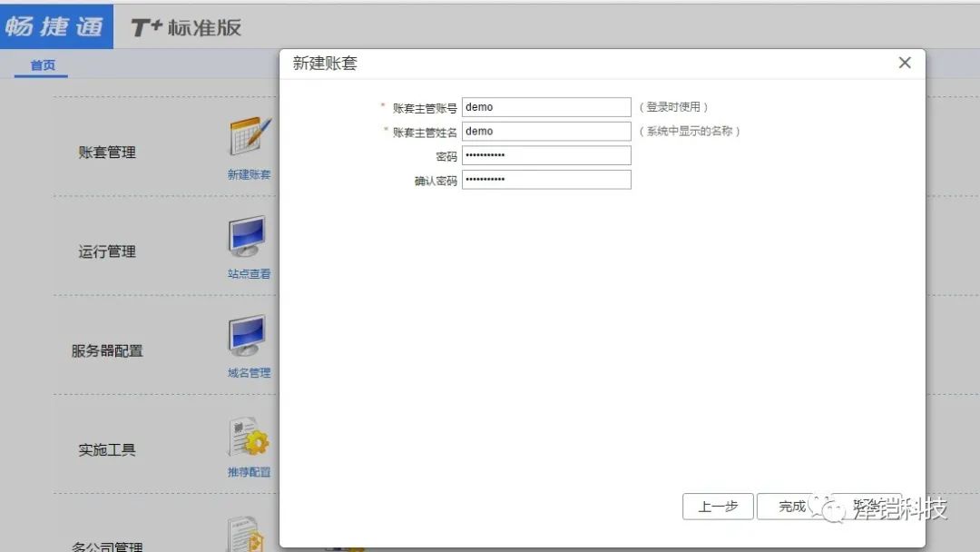The image size is (980, 552).
Task: Open the 站点查看 link label
Action: coord(249,274)
